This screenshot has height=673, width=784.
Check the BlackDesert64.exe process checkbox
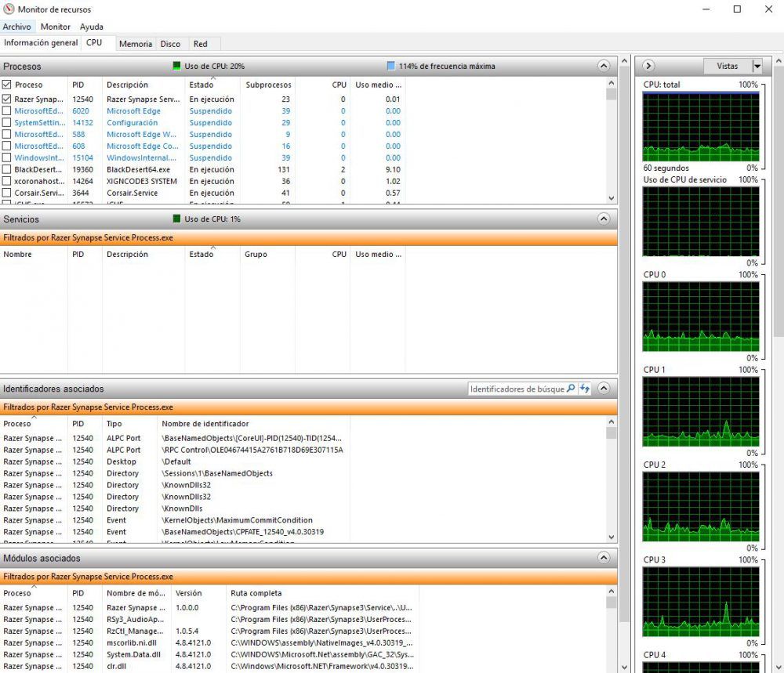(6, 169)
